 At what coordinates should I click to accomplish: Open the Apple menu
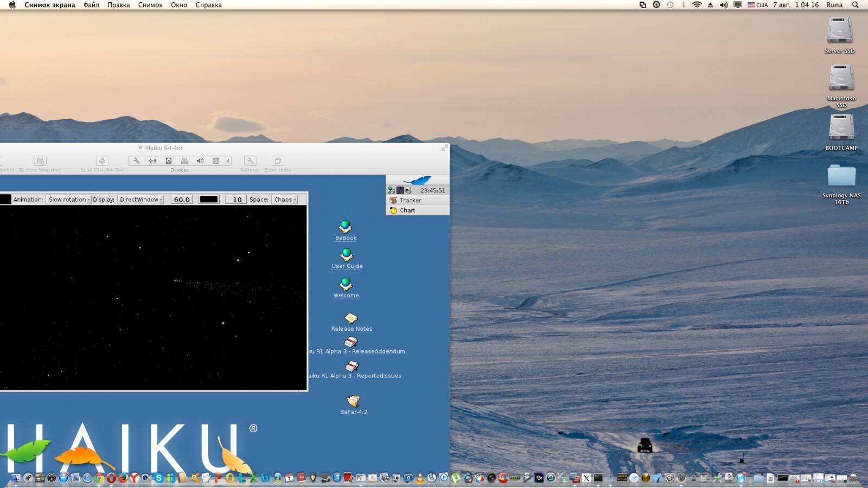(x=12, y=5)
